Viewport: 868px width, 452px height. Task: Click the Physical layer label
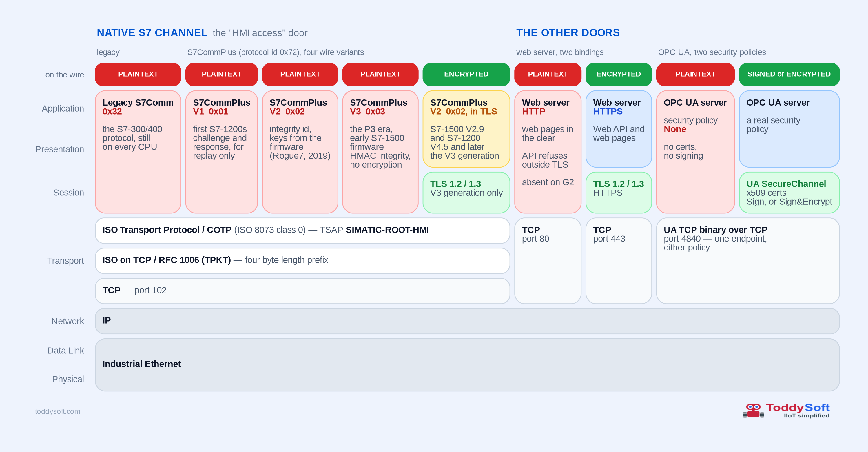click(x=68, y=380)
